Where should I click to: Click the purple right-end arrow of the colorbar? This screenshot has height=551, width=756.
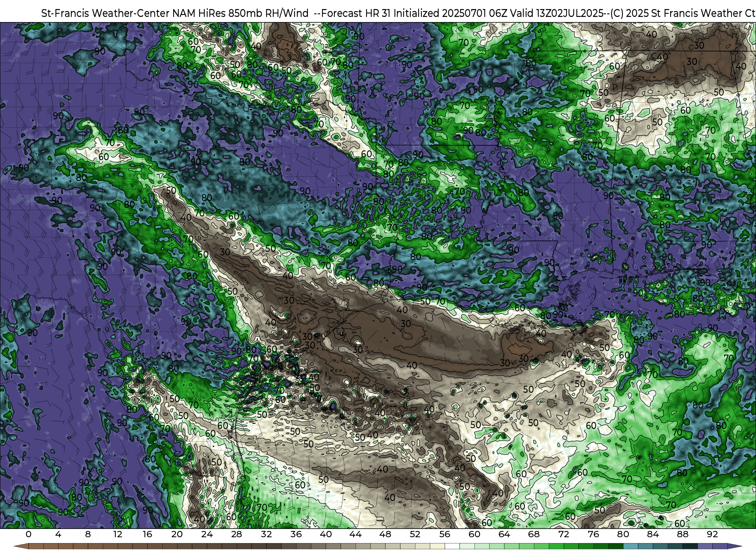pyautogui.click(x=734, y=546)
